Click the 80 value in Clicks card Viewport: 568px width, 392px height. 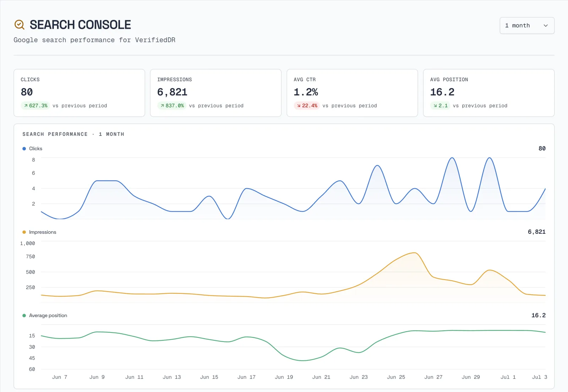click(27, 92)
